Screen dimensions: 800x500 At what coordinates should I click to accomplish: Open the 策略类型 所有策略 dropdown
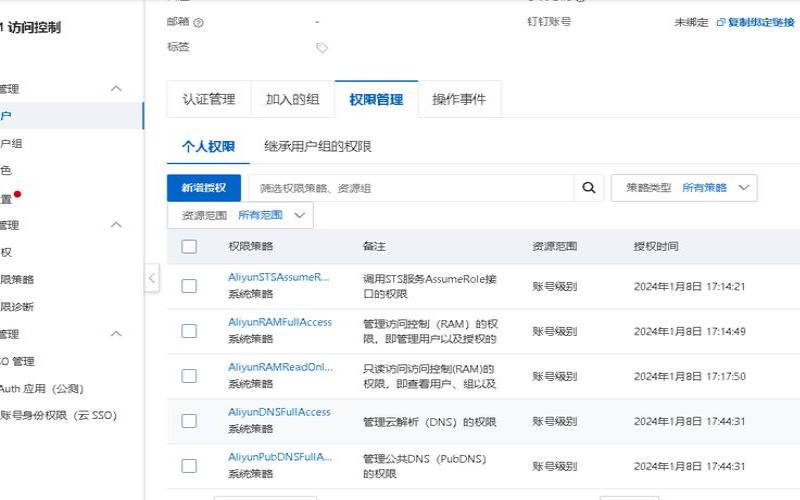pyautogui.click(x=684, y=188)
